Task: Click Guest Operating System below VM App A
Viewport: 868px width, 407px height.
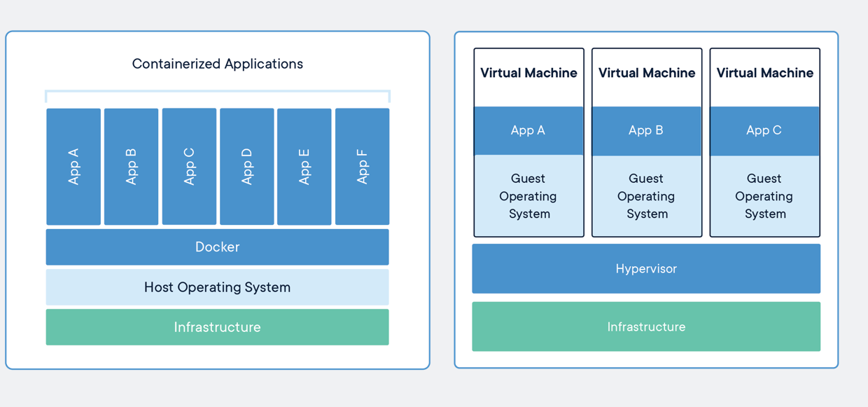Action: 528,196
